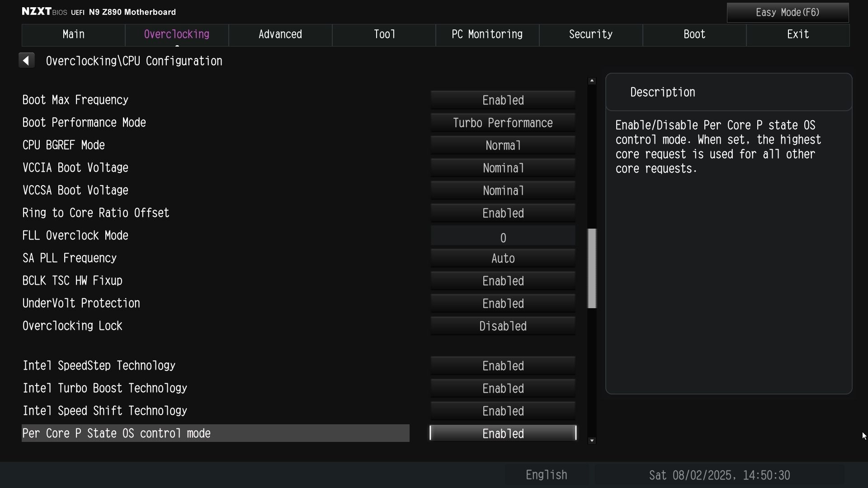Open the CPU BGREF Mode Normal dropdown
This screenshot has height=488, width=868.
click(x=503, y=145)
